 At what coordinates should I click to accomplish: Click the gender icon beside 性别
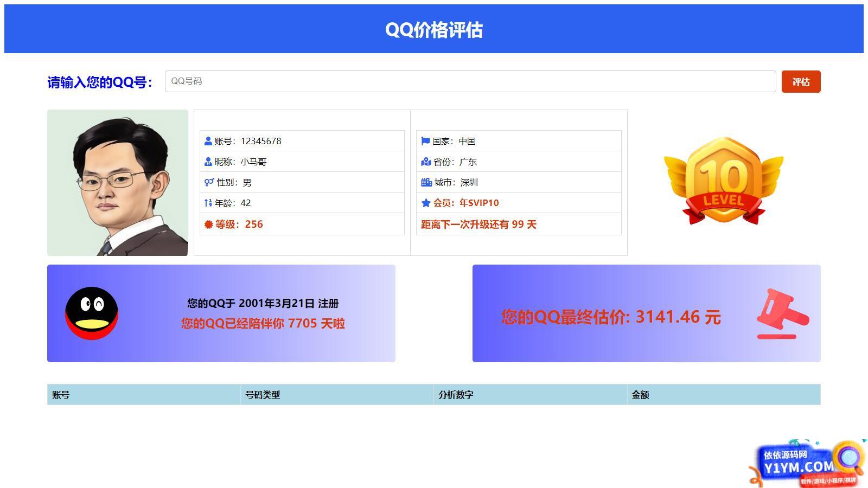coord(209,182)
